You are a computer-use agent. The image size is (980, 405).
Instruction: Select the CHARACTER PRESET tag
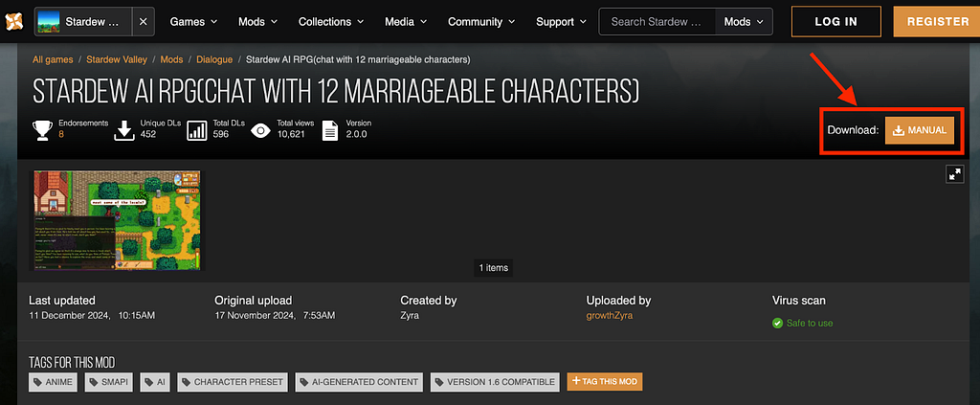233,382
